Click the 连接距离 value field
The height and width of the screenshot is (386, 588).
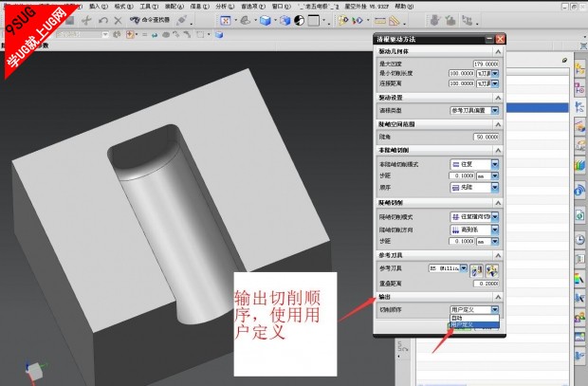(462, 83)
